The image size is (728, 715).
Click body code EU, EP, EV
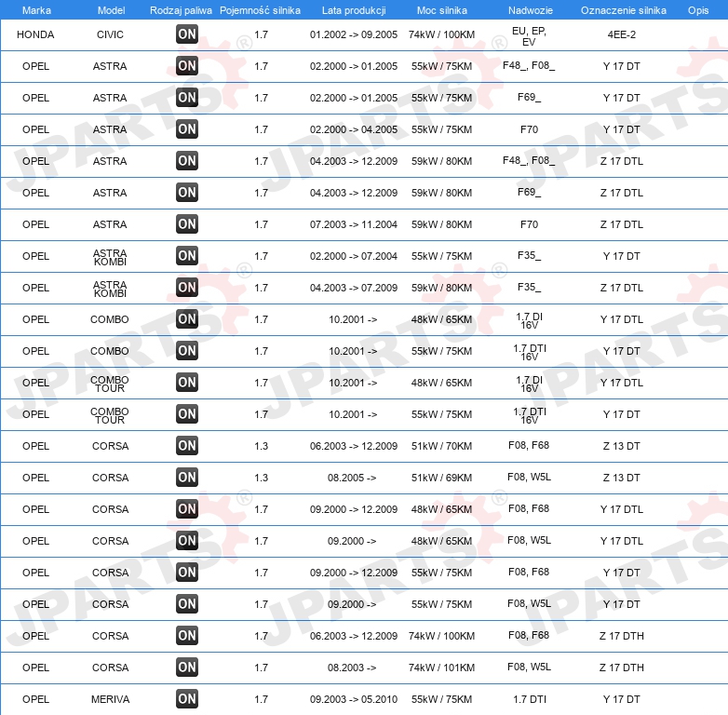point(529,36)
